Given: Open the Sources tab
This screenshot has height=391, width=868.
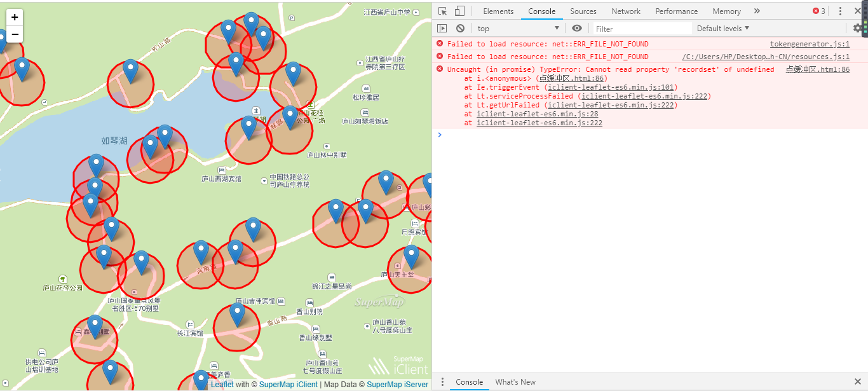Looking at the screenshot, I should click(583, 11).
